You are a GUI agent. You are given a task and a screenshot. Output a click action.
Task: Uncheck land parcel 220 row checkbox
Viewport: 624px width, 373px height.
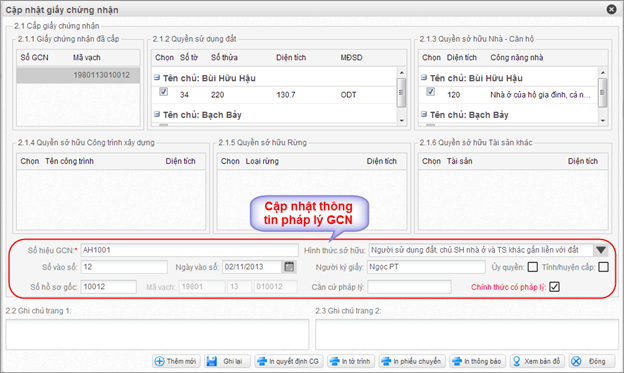coord(164,92)
